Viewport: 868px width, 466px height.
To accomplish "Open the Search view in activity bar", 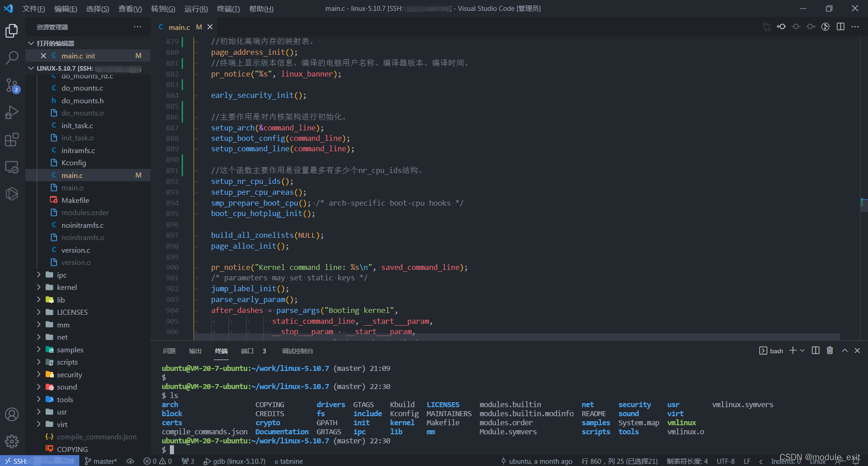I will click(x=12, y=58).
